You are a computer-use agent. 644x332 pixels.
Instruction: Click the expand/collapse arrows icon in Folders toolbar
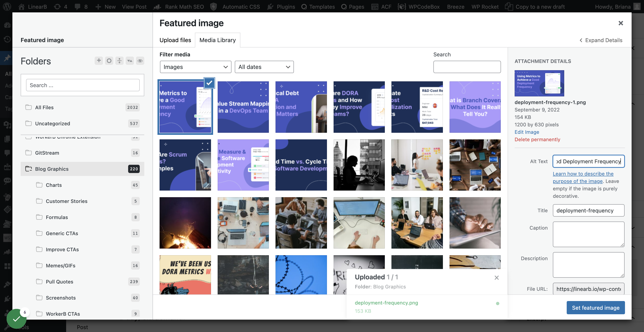(119, 61)
